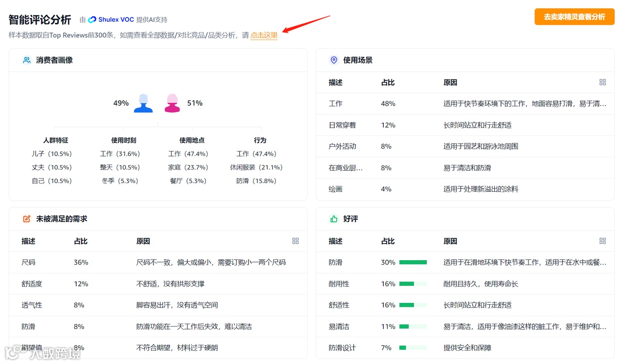
Task: Click reason 耐用且持久，使用寿命长
Action: 481,283
